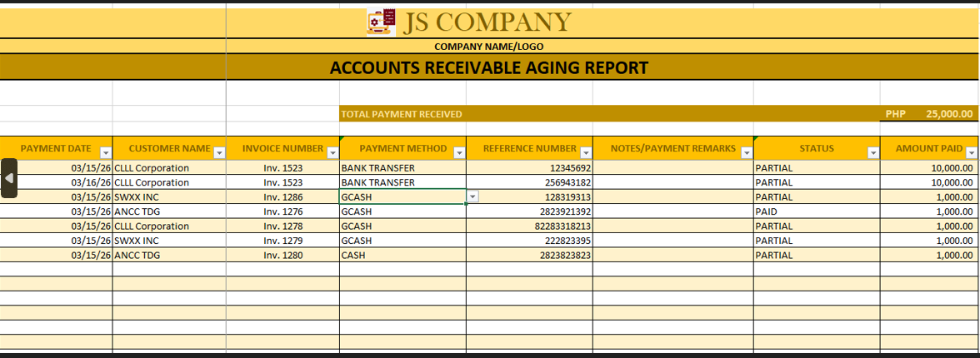
Task: Open the Customer Name filter arrow
Action: (x=219, y=152)
